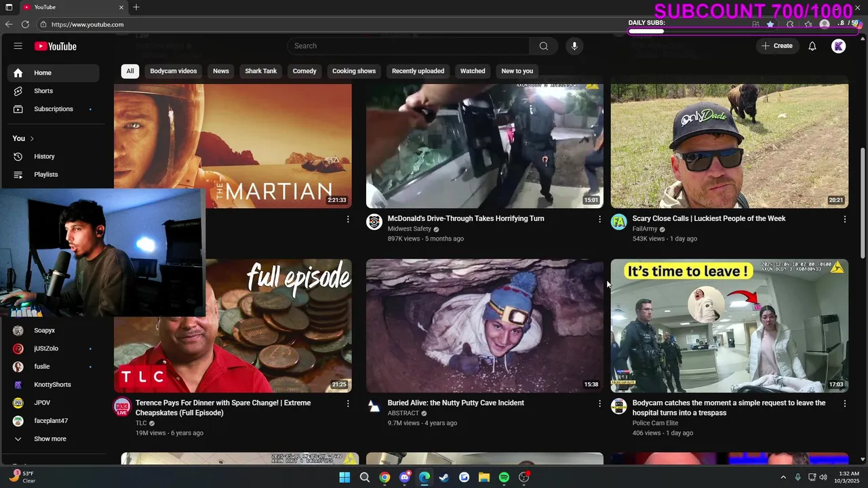Click the search magnifier button

click(543, 46)
